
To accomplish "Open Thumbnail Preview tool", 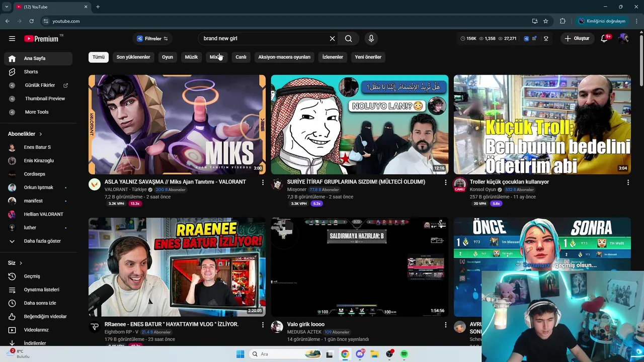I will [x=38, y=99].
